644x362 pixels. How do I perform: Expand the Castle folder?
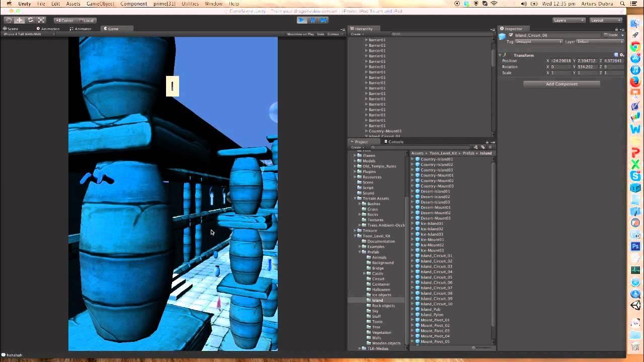point(364,274)
